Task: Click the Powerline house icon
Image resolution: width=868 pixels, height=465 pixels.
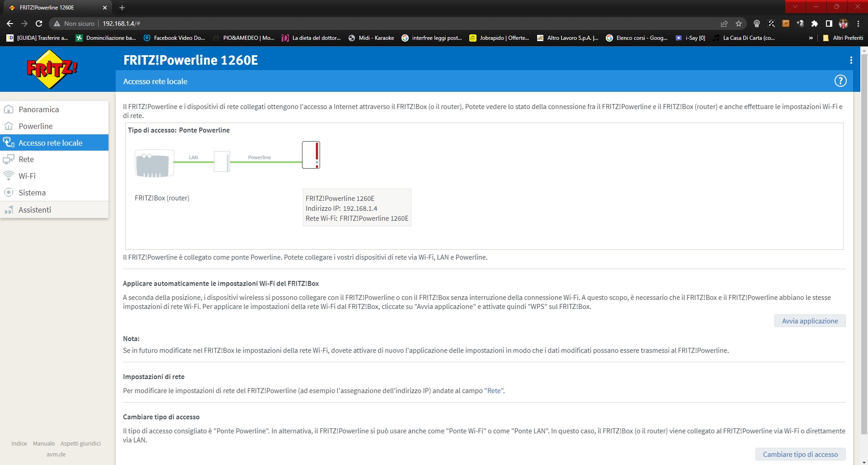Action: pos(9,126)
